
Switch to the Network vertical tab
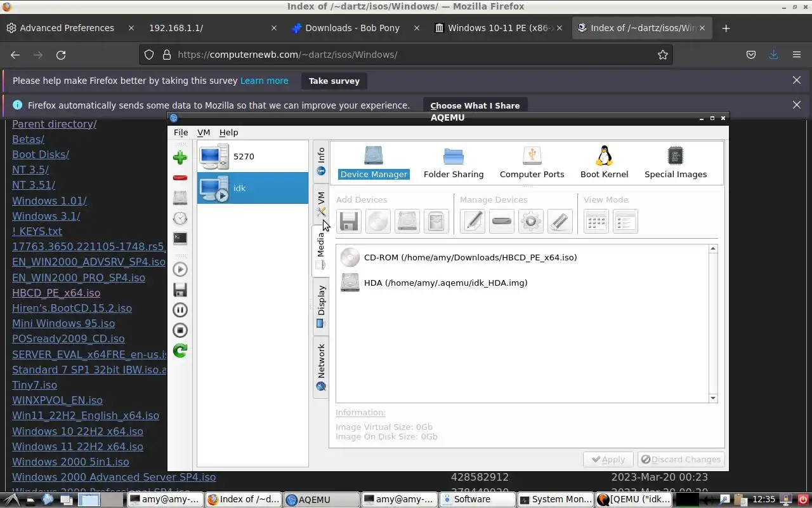click(321, 367)
